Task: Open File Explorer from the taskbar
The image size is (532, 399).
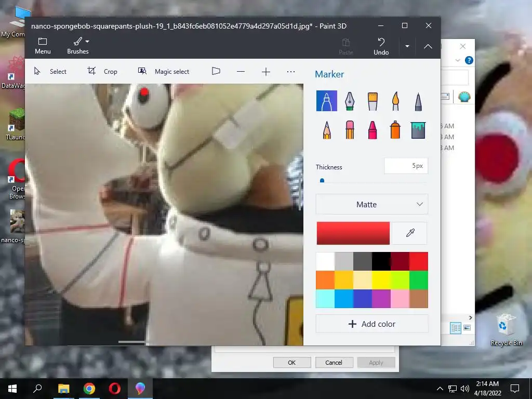Action: pyautogui.click(x=63, y=389)
